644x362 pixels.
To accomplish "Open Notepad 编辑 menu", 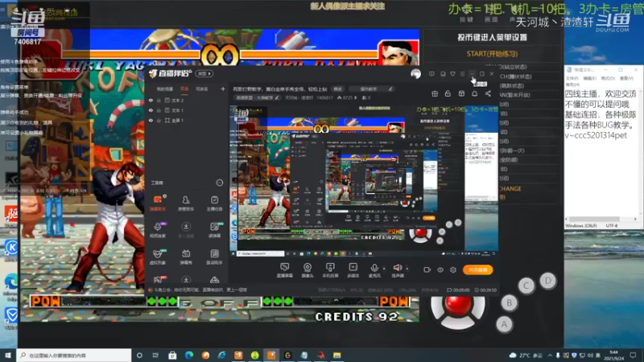I will [589, 78].
